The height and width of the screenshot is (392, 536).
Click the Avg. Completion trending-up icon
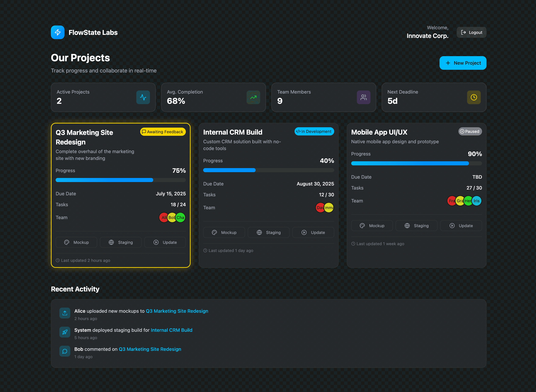coord(253,97)
